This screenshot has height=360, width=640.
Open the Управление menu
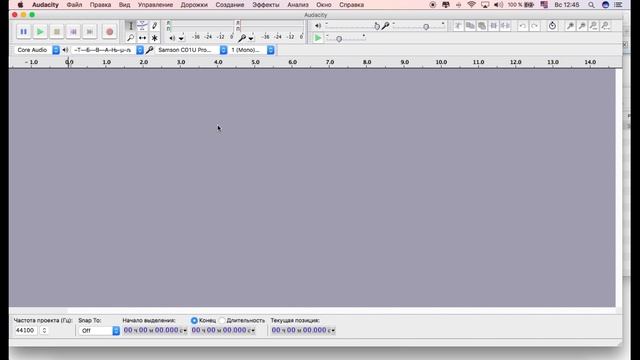[155, 5]
